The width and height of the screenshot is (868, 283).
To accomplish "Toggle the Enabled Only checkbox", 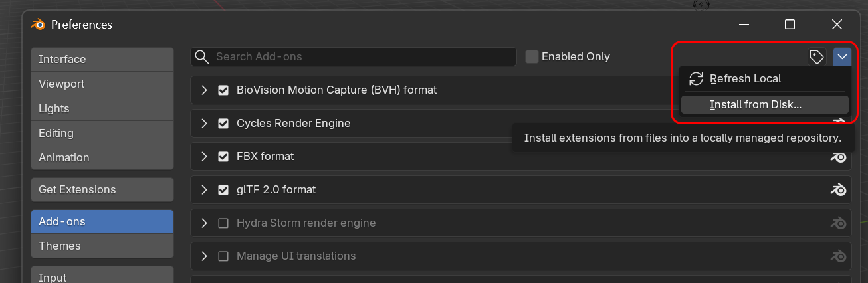I will click(x=532, y=57).
